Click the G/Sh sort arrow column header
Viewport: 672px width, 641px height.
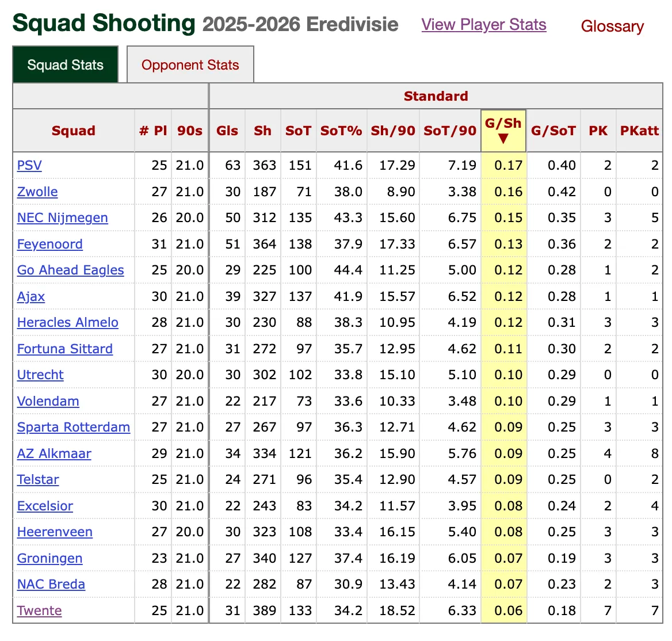pyautogui.click(x=503, y=131)
